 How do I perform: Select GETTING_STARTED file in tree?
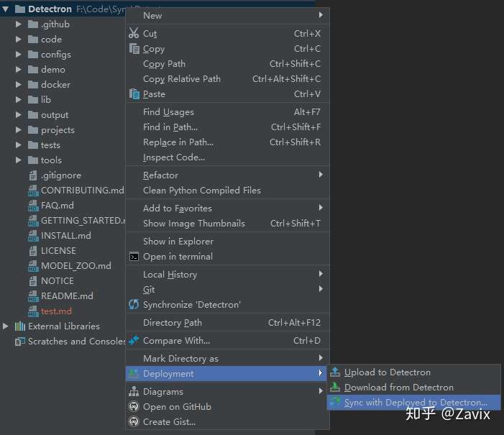[x=83, y=221]
